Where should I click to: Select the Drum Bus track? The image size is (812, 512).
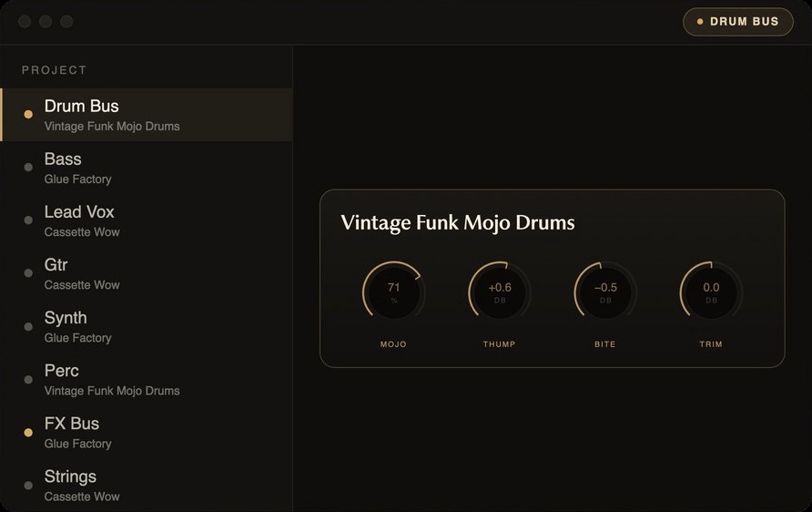[x=147, y=115]
